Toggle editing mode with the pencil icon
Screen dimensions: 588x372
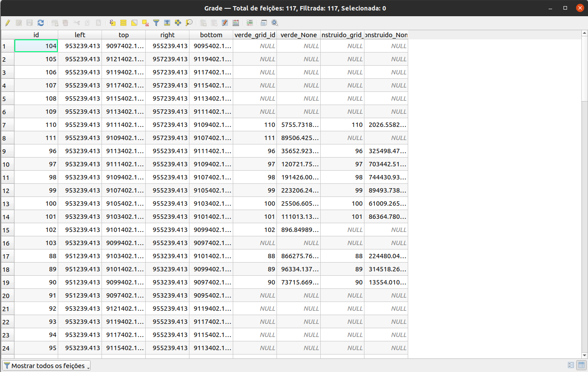pos(8,23)
